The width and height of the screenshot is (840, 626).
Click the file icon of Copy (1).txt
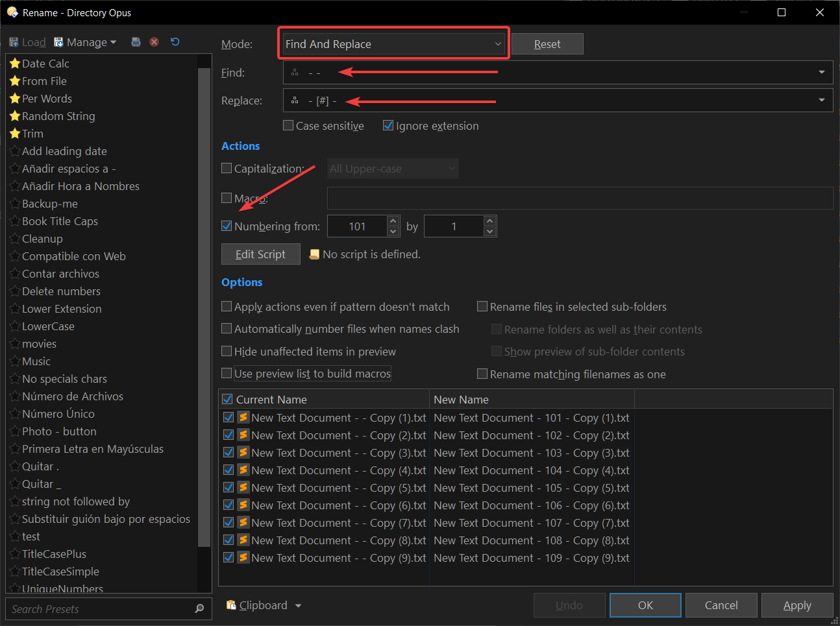(243, 418)
